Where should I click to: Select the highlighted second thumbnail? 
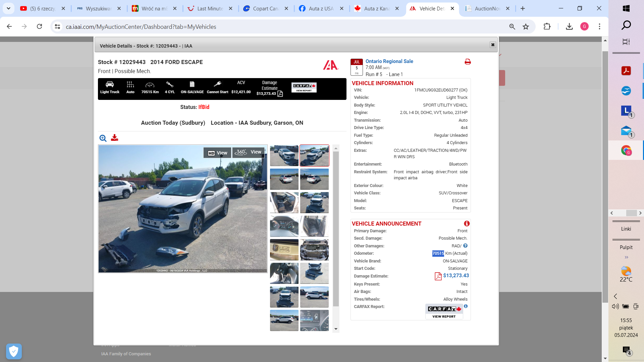(314, 156)
